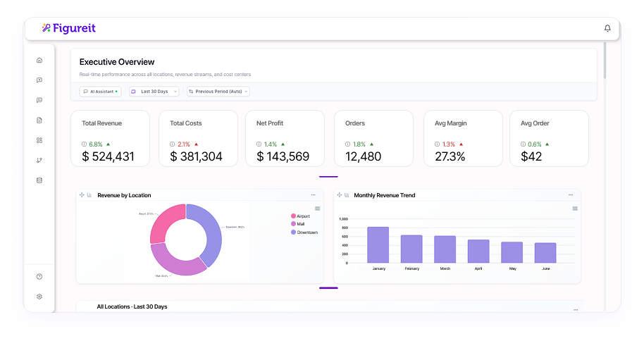The width and height of the screenshot is (644, 341).
Task: Open the Revenue by Location chart hamburger menu
Action: [x=318, y=209]
